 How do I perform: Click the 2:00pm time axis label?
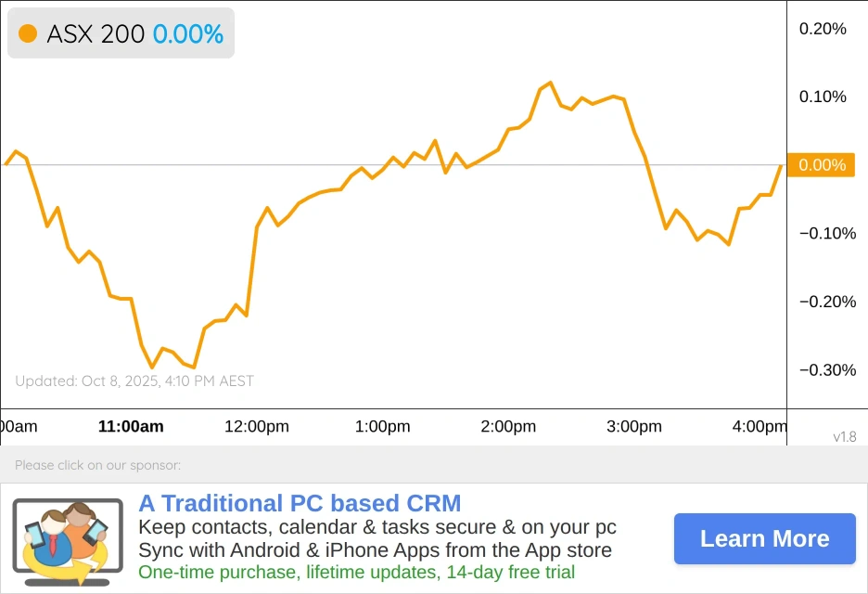click(x=508, y=427)
